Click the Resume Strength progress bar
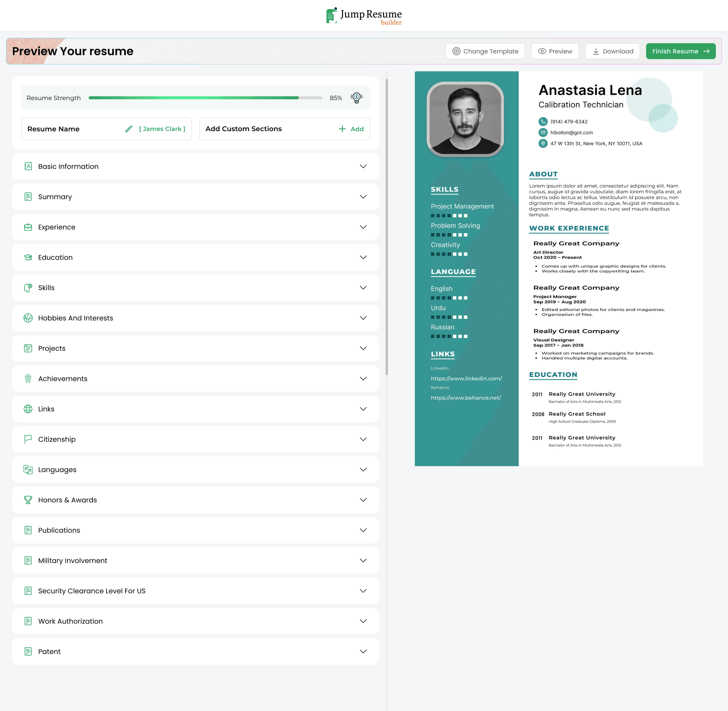 pyautogui.click(x=205, y=97)
